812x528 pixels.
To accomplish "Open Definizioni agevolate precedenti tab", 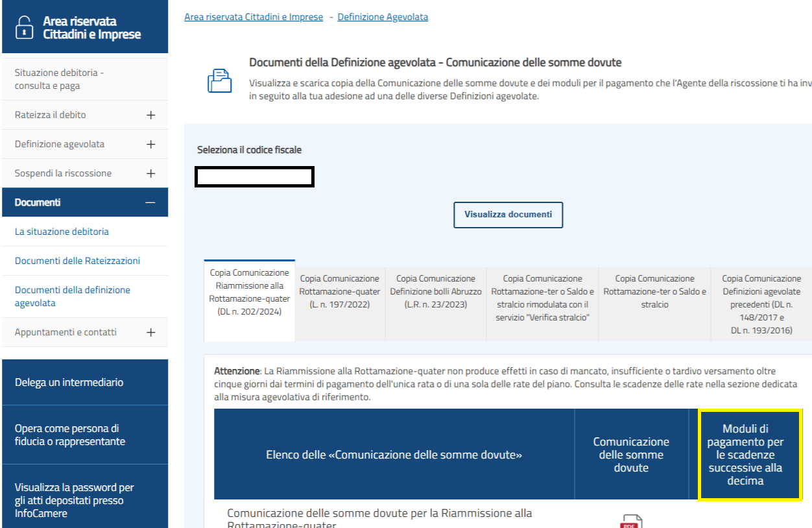I will point(761,304).
